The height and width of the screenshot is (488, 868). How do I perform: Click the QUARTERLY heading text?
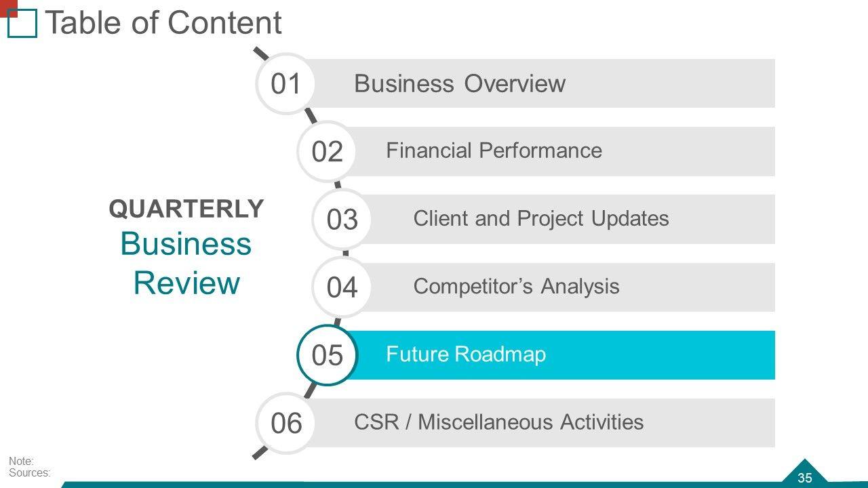point(186,209)
